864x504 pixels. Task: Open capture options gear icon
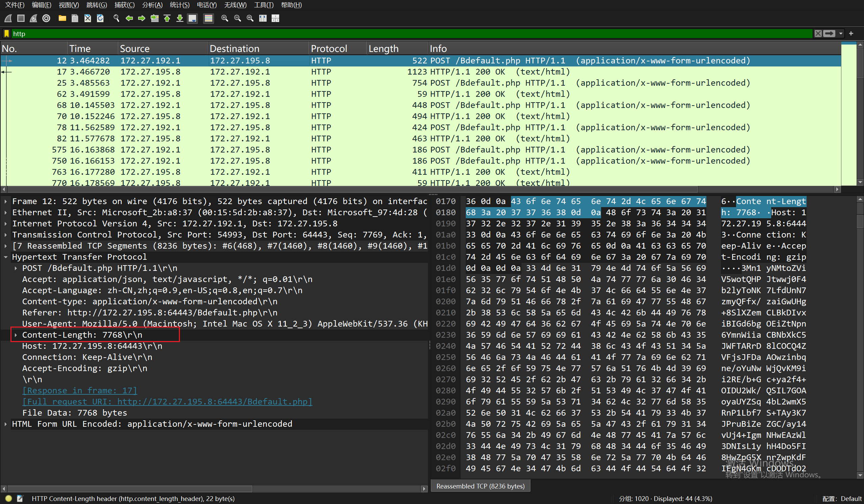[x=46, y=19]
